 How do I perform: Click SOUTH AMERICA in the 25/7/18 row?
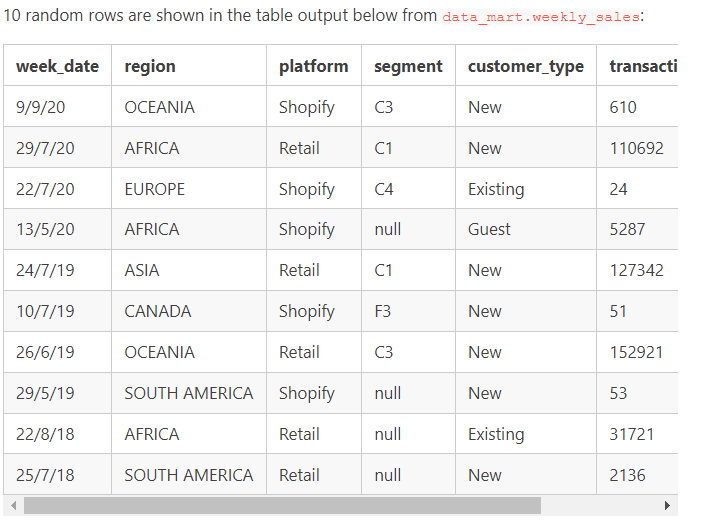click(189, 475)
